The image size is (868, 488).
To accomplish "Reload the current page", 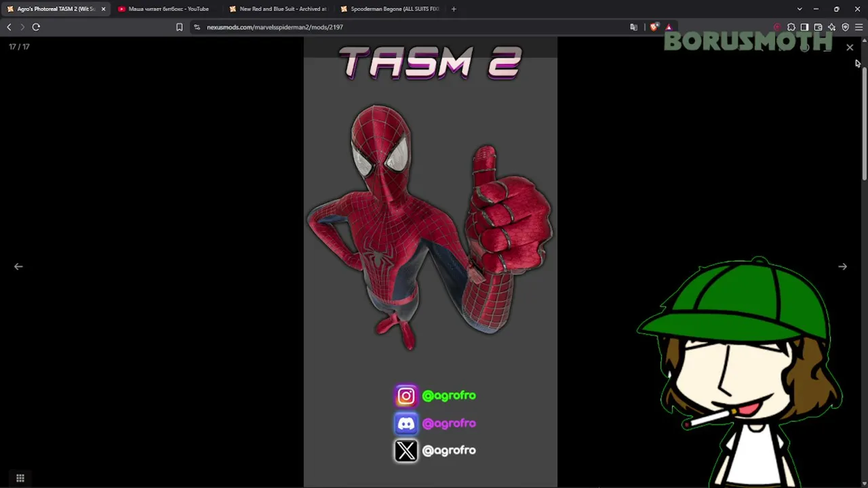I will 36,27.
